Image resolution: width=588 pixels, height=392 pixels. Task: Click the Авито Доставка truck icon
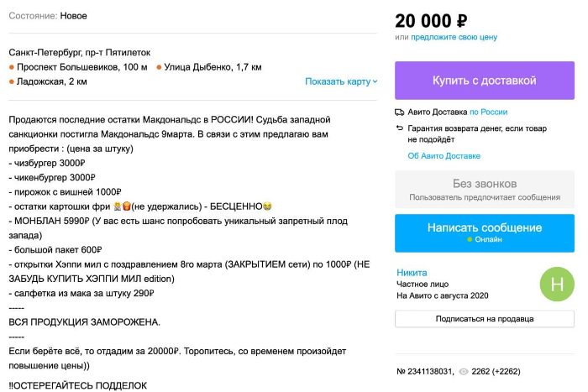pos(400,112)
